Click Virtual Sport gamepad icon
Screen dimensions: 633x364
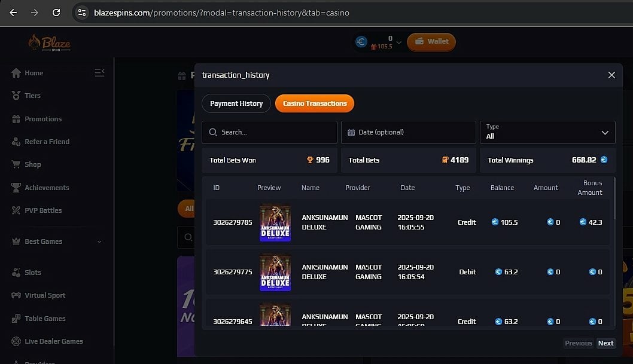16,295
